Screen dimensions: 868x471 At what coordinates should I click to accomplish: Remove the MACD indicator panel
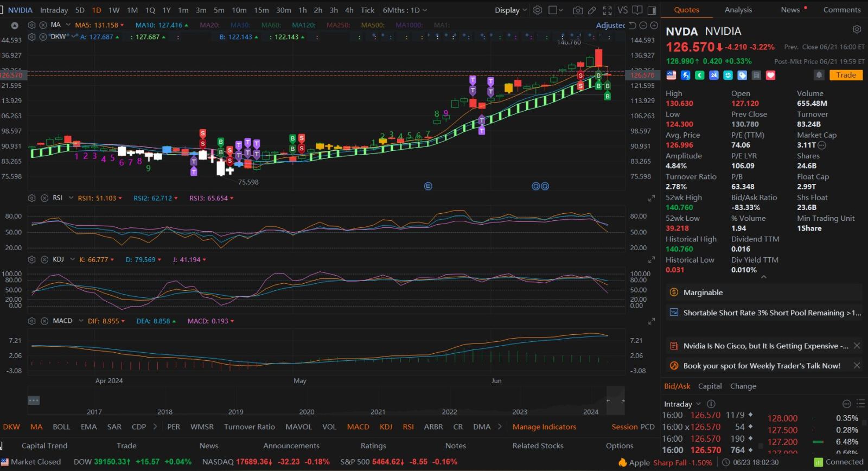coord(44,321)
